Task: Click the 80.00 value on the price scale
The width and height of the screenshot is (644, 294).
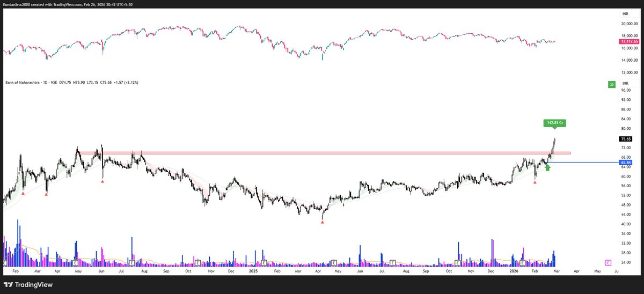Action: pyautogui.click(x=626, y=129)
